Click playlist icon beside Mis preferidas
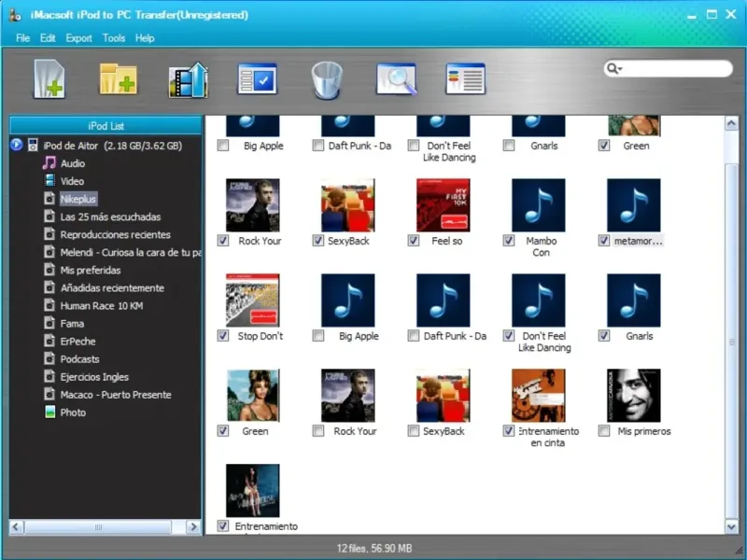 click(x=49, y=270)
